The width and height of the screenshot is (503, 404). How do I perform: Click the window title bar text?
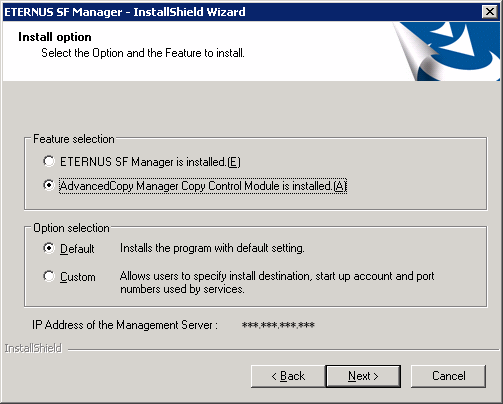point(125,12)
